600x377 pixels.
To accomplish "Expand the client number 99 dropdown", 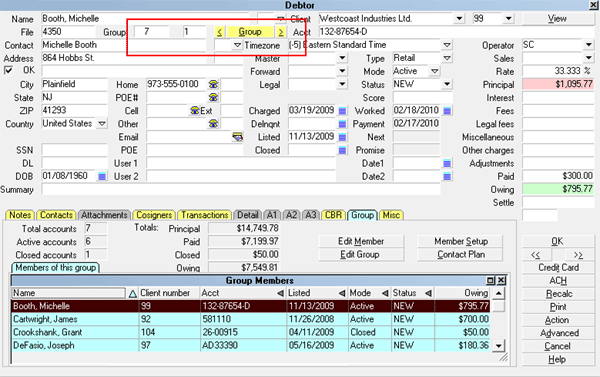I will (508, 18).
